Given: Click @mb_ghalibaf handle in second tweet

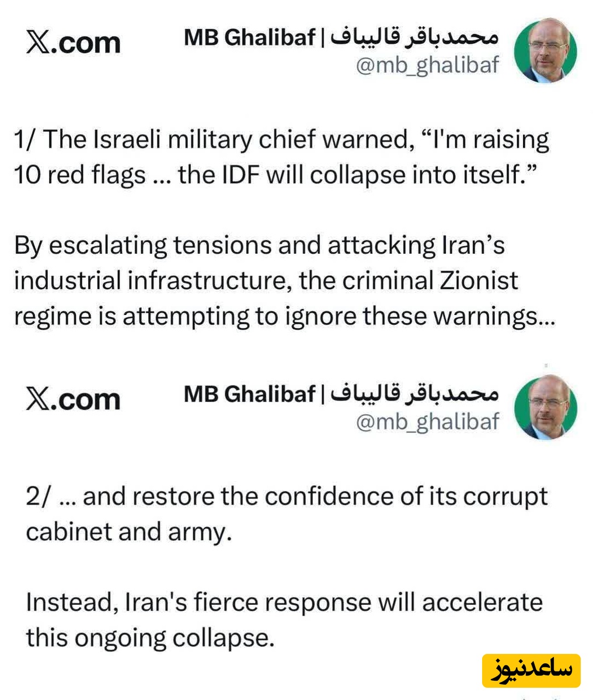Looking at the screenshot, I should click(428, 421).
